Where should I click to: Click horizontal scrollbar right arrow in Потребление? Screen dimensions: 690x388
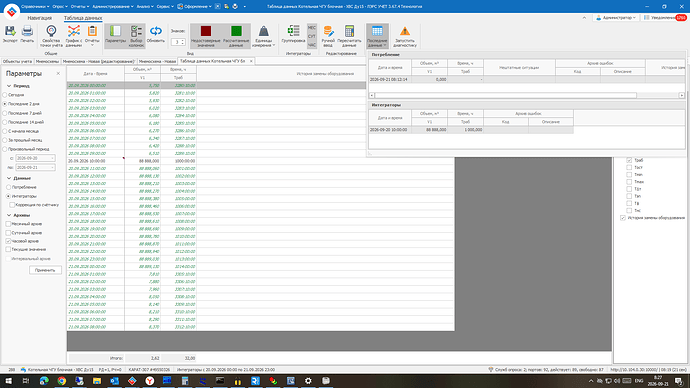[x=682, y=95]
